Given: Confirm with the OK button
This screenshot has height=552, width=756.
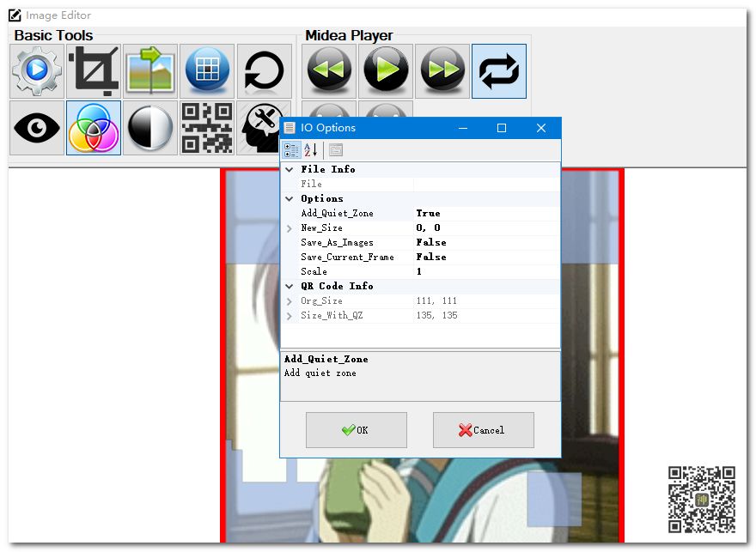Looking at the screenshot, I should tap(357, 430).
